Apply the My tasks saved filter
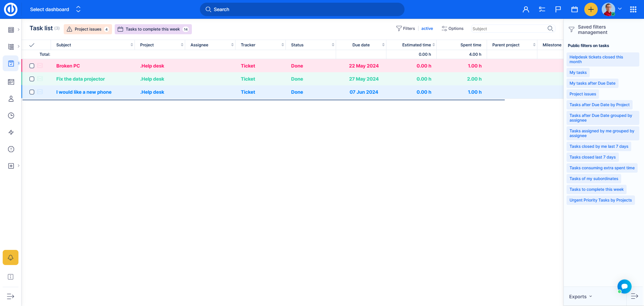 578,73
